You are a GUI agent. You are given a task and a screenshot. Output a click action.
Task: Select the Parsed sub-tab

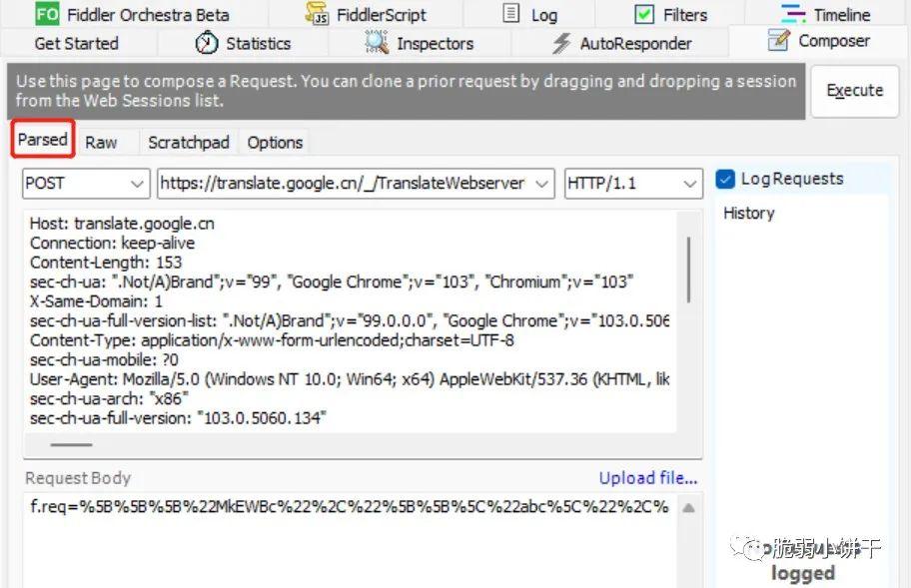[x=42, y=140]
